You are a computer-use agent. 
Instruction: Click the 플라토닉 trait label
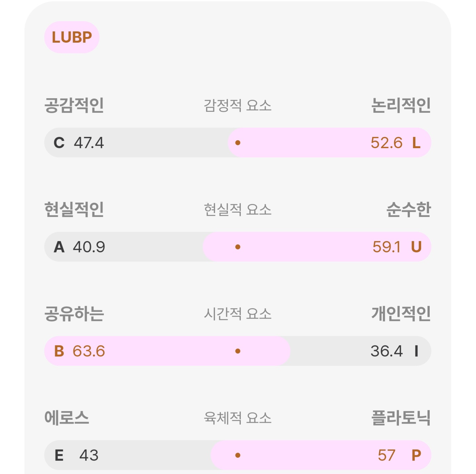pyautogui.click(x=401, y=418)
